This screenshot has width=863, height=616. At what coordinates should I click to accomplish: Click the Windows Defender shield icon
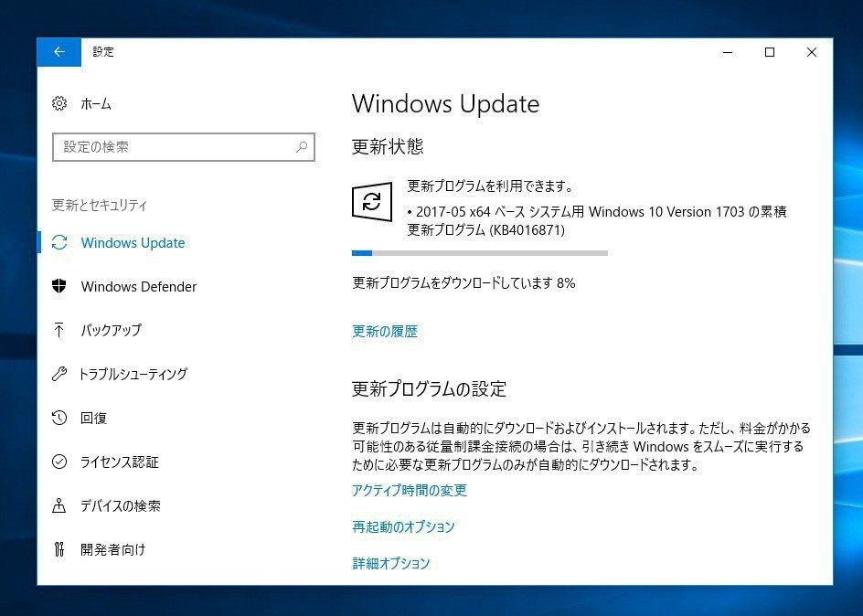59,286
